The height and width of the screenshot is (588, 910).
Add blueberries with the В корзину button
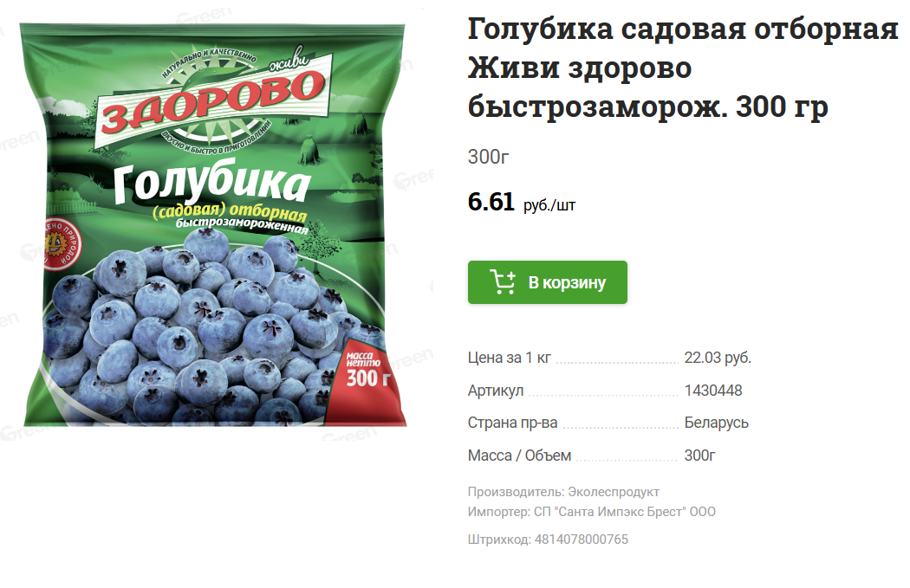(x=547, y=281)
